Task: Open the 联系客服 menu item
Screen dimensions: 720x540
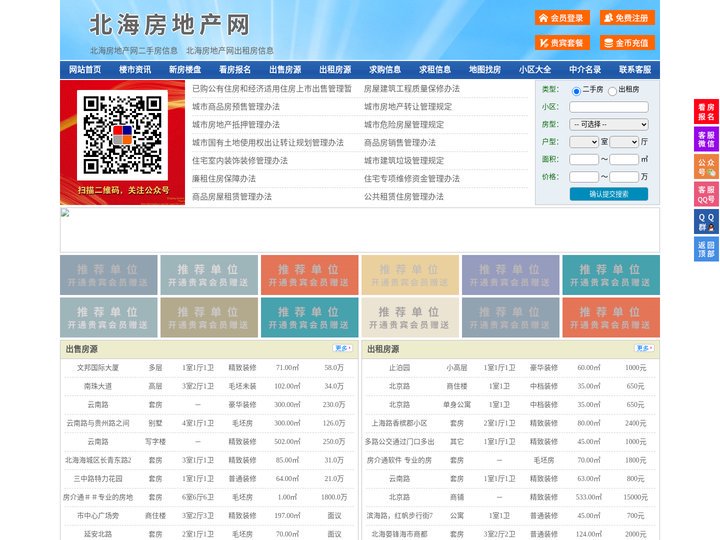Action: 635,70
